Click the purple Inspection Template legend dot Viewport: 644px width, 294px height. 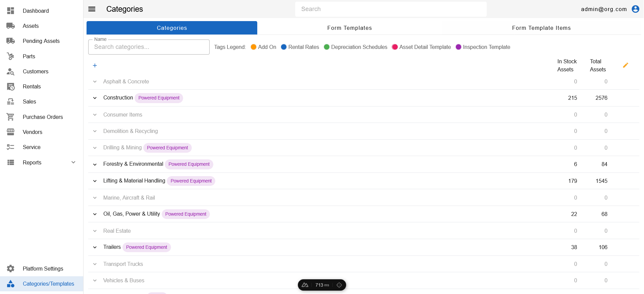pos(459,47)
